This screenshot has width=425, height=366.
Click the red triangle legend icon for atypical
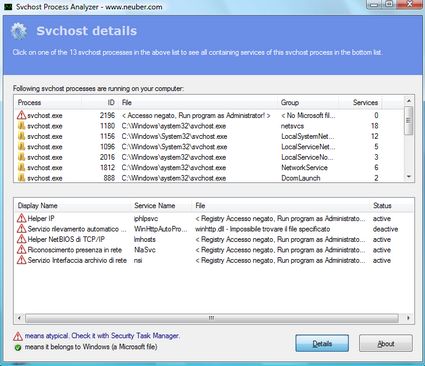(x=18, y=336)
